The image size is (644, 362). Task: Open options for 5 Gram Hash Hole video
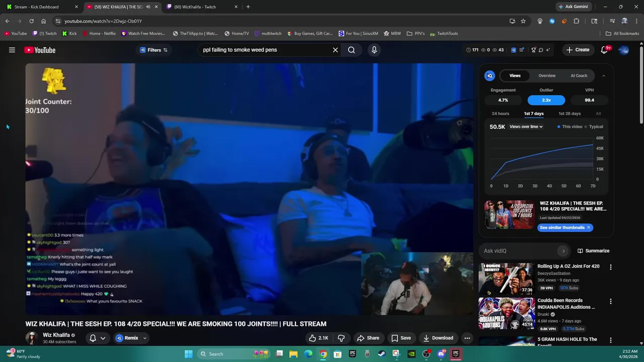coord(611,340)
